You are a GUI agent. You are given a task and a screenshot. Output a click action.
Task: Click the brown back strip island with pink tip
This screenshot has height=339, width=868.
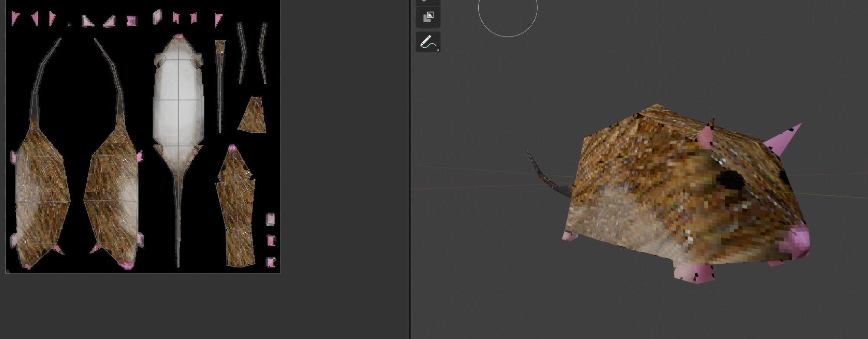(x=237, y=208)
